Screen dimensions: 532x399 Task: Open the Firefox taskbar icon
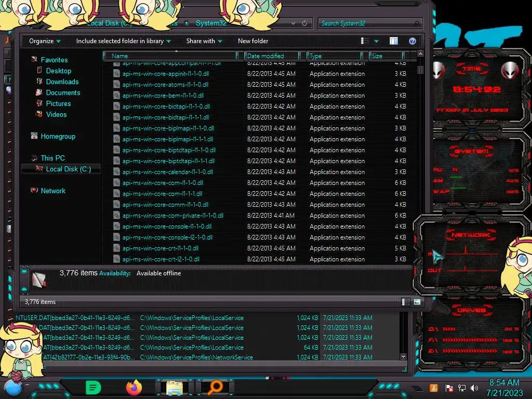[x=134, y=388]
